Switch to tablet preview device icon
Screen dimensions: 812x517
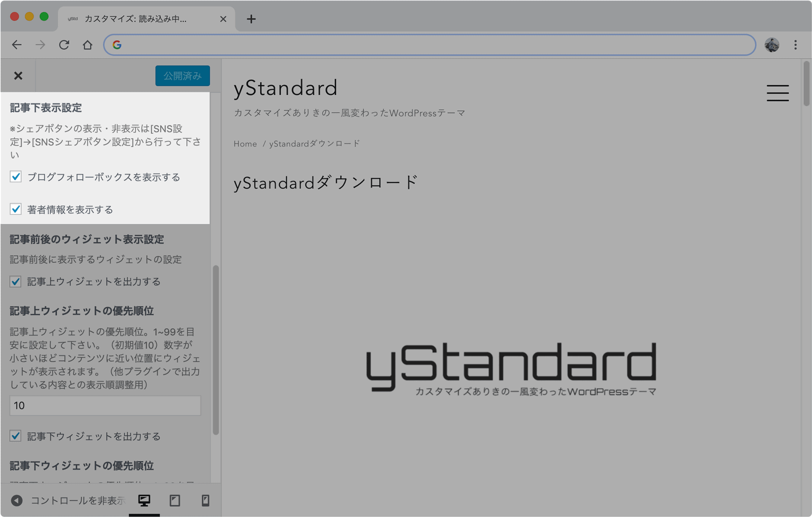[x=175, y=500]
